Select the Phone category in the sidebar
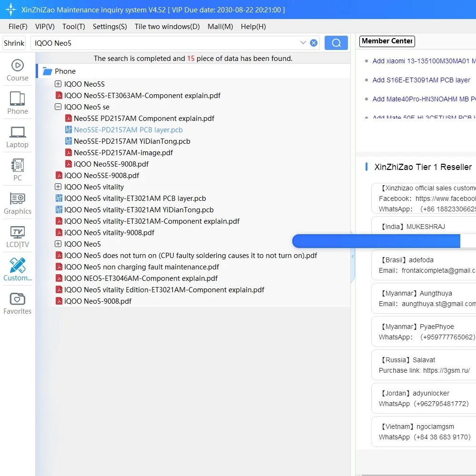The image size is (476, 476). click(x=17, y=103)
